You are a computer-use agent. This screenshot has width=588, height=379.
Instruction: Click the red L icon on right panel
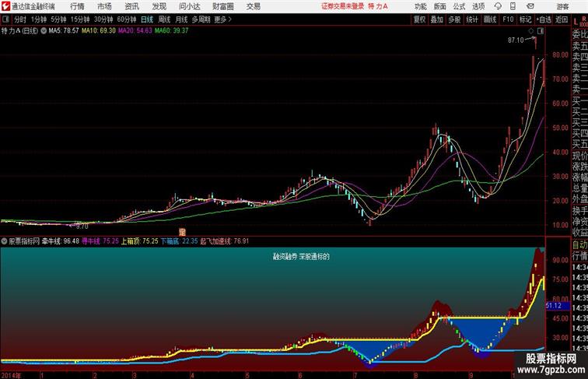[576, 22]
